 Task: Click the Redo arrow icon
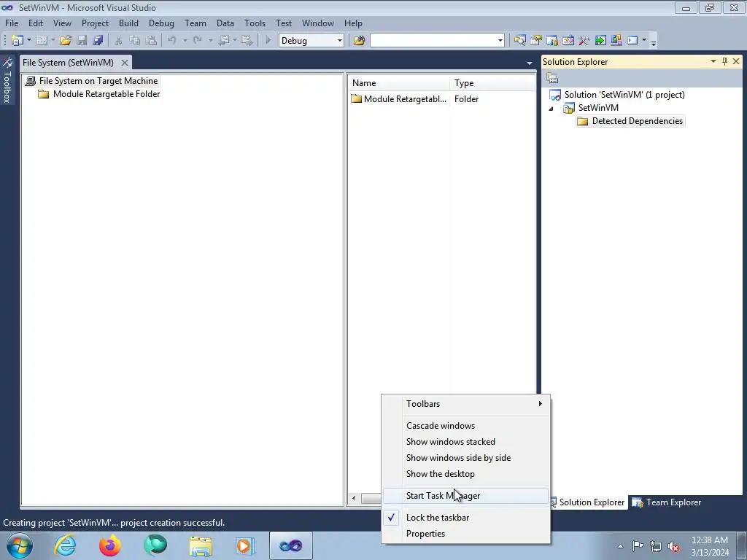point(197,41)
